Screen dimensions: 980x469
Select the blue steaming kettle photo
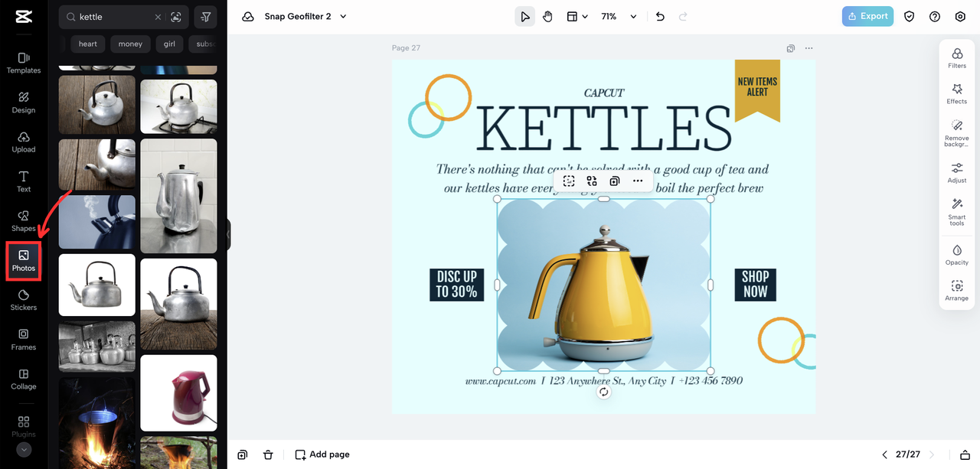97,222
